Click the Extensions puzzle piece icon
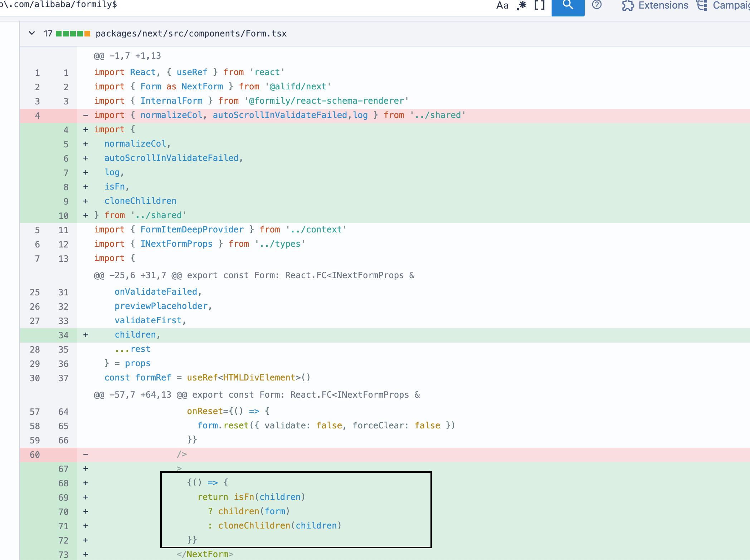The height and width of the screenshot is (560, 750). pos(628,5)
